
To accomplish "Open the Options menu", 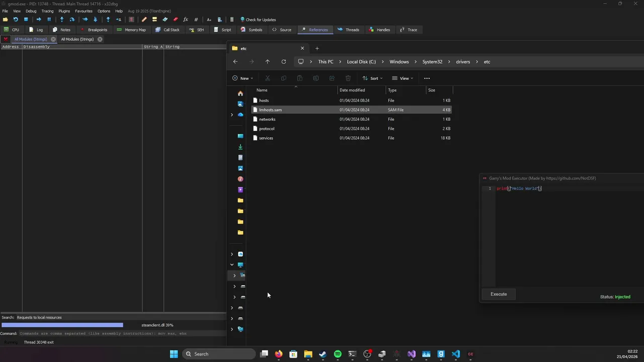I will coord(104,11).
